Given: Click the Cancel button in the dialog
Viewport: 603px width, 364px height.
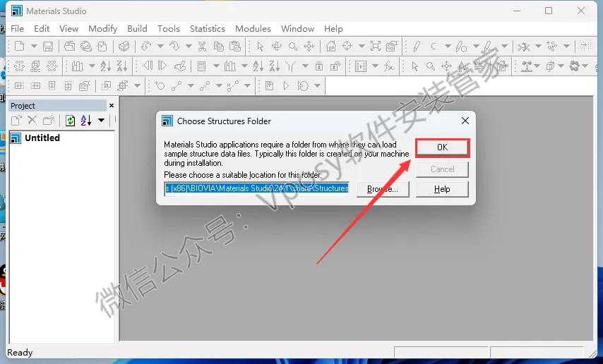Looking at the screenshot, I should click(x=442, y=169).
